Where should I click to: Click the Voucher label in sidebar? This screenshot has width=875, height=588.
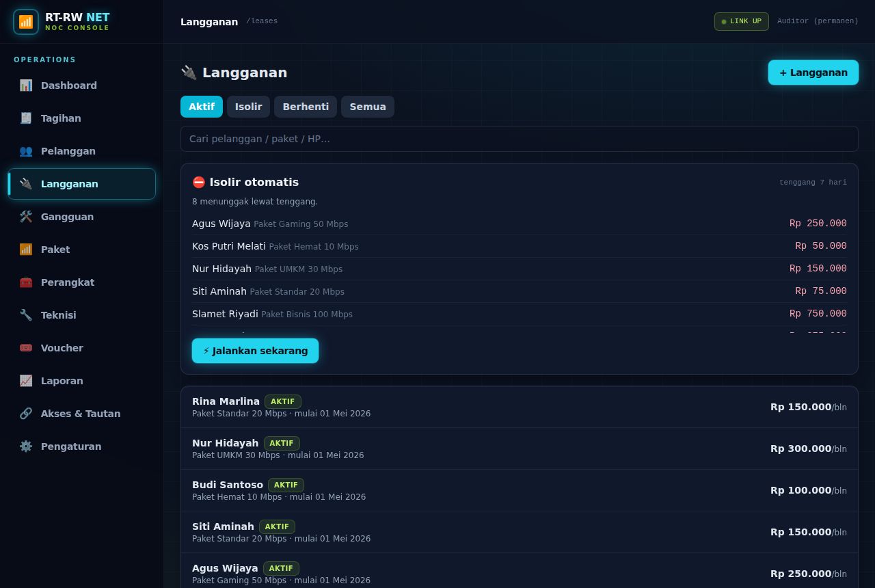coord(62,348)
